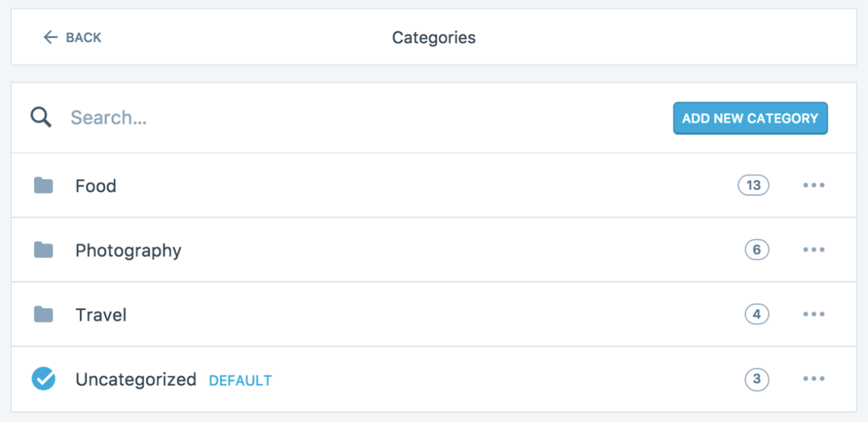Viewport: 868px width, 422px height.
Task: Click the Travel folder icon
Action: point(44,314)
